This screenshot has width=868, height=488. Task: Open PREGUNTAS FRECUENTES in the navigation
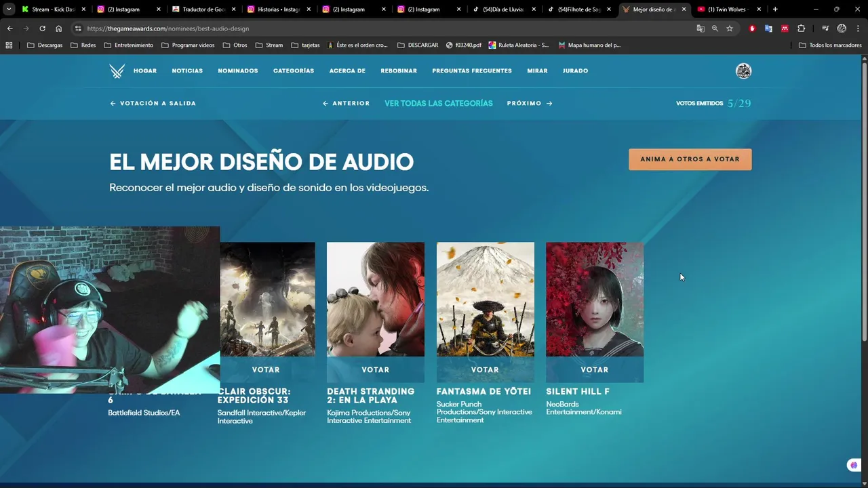(472, 71)
